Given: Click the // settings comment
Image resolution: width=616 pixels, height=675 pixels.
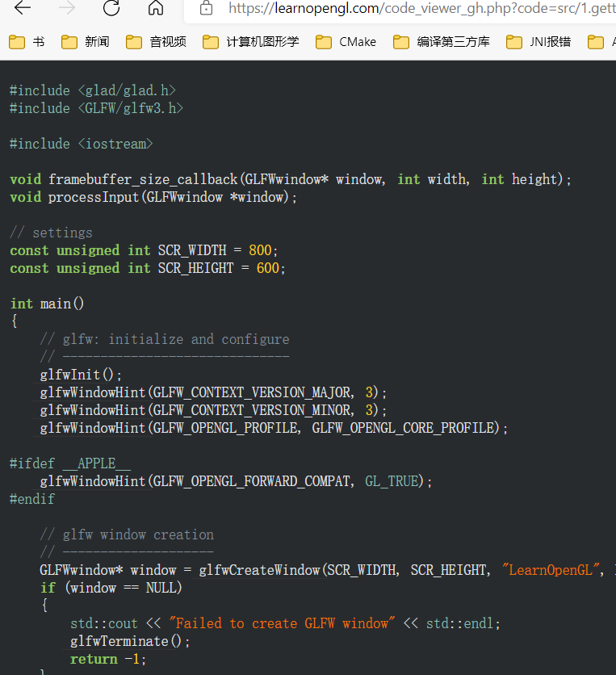Looking at the screenshot, I should coord(51,233).
